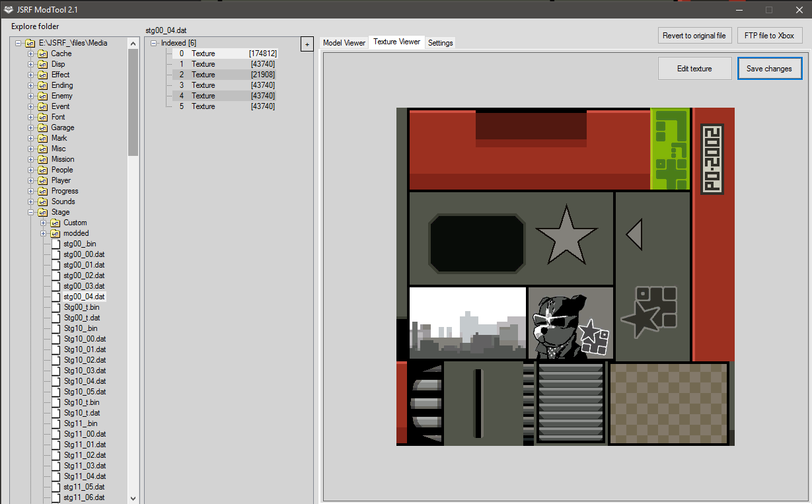Click the Edit texture button
812x504 pixels.
point(694,67)
